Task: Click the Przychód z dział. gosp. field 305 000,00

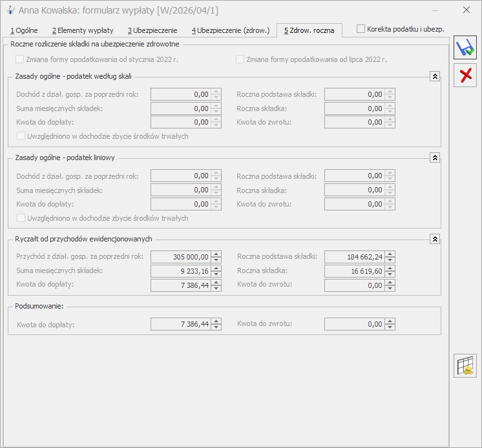Action: 181,257
